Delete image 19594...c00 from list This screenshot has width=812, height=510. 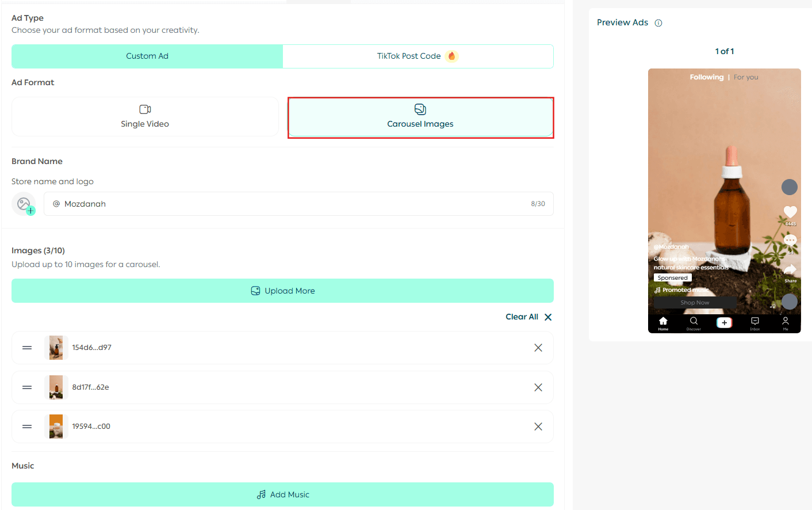538,427
